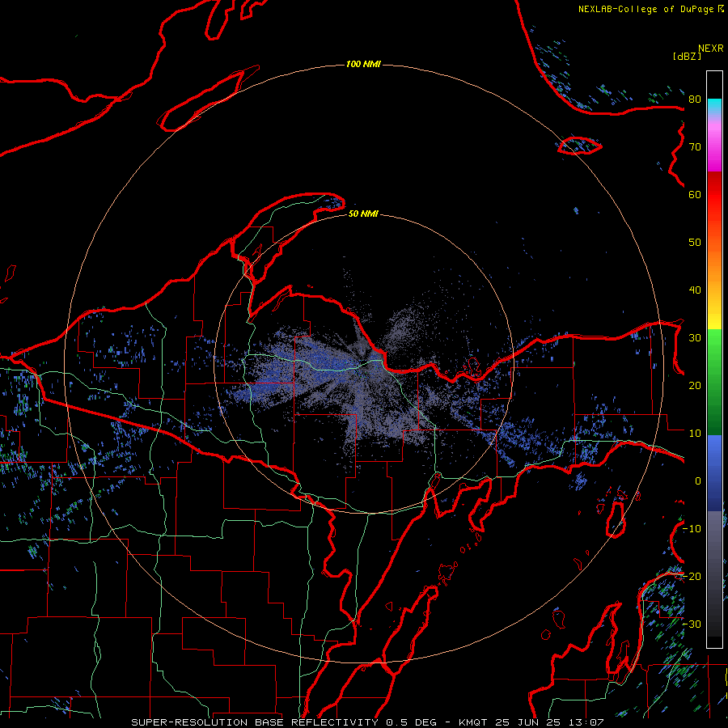Viewport: 728px width, 728px height.
Task: Click the 25 JUN 25 13:07 timestamp
Action: click(x=549, y=722)
